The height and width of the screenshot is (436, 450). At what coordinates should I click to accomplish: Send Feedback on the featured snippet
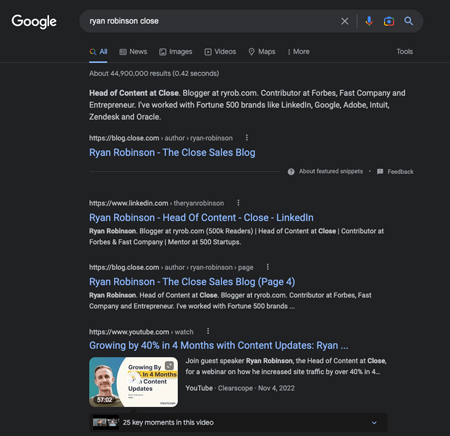coord(395,172)
